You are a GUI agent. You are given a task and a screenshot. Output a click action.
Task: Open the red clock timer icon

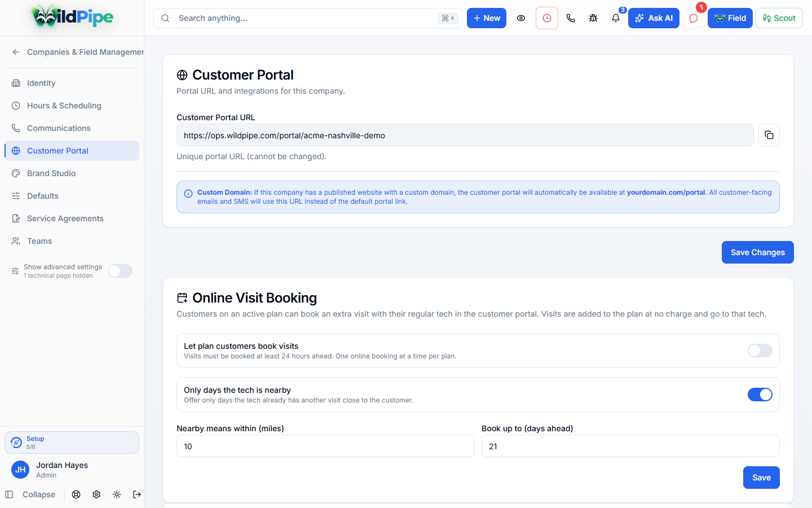click(547, 18)
